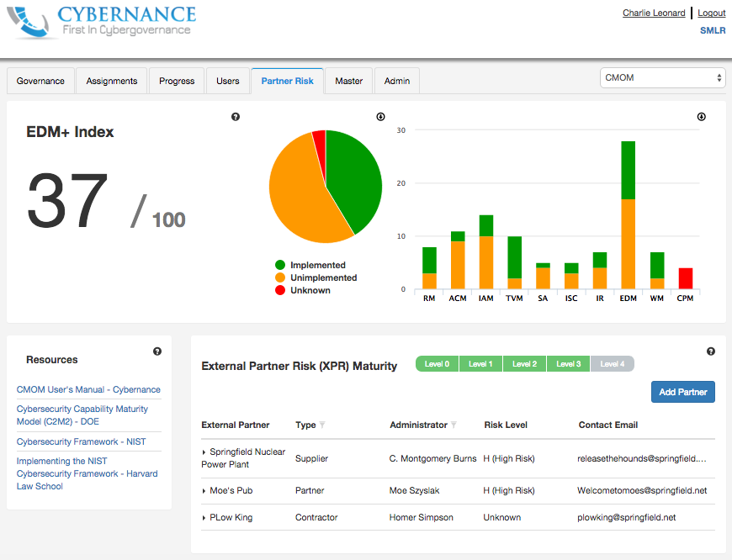
Task: Switch to the Assignments tab
Action: click(112, 82)
